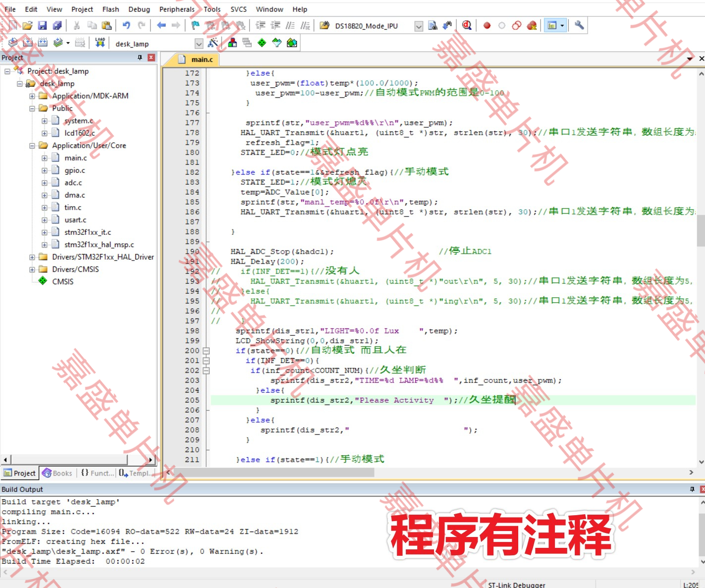The height and width of the screenshot is (588, 705).
Task: Open the window layout icon
Action: (552, 25)
